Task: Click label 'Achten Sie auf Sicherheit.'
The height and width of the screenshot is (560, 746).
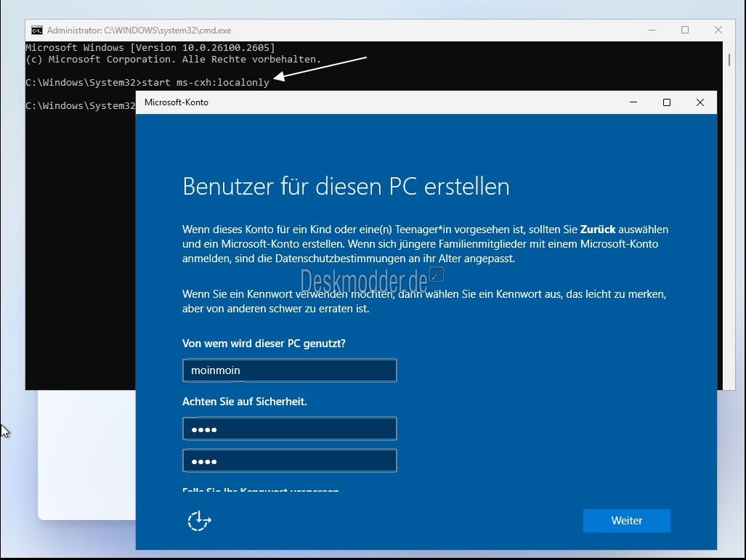Action: [245, 402]
